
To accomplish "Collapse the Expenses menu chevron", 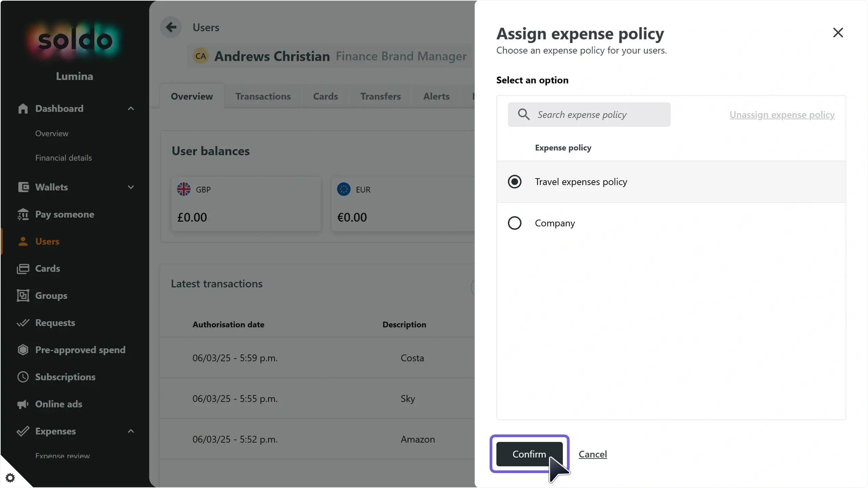I will click(131, 431).
